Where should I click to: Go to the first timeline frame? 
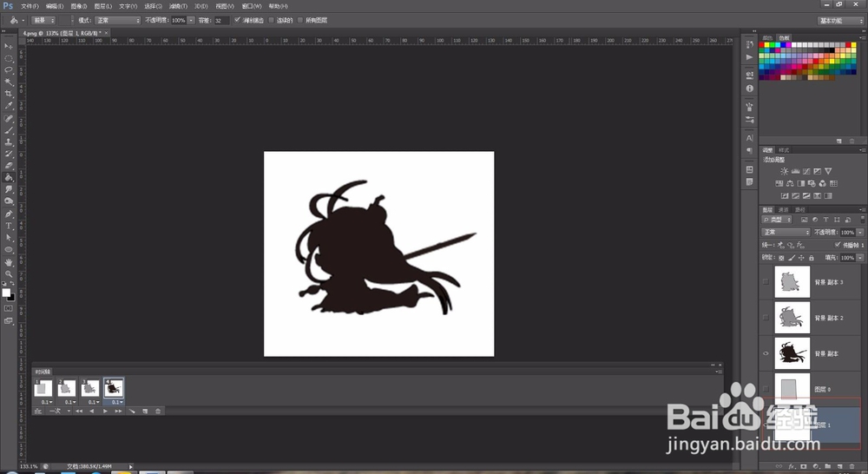click(79, 411)
